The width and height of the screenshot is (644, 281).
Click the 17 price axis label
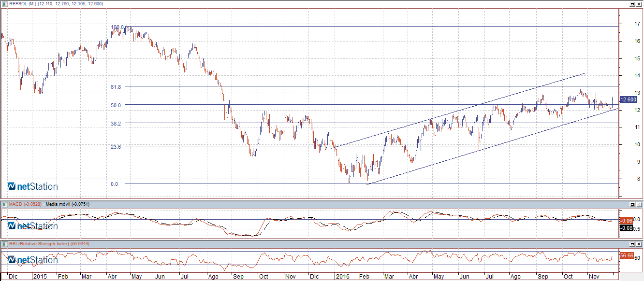(x=638, y=24)
